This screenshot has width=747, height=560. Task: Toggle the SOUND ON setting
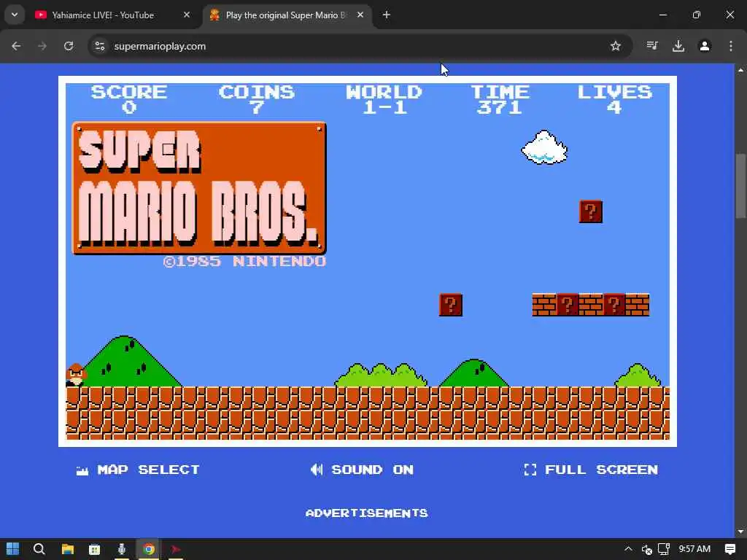pos(362,470)
